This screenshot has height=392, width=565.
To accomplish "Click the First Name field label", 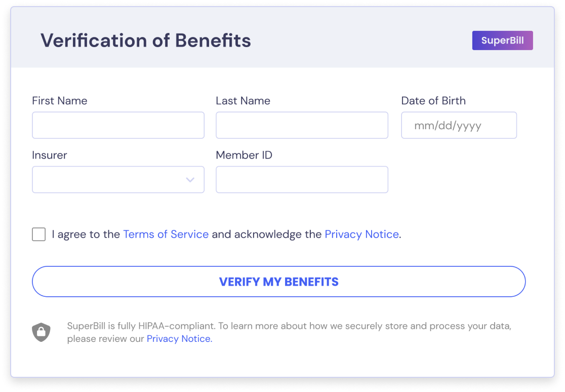I will (x=60, y=101).
